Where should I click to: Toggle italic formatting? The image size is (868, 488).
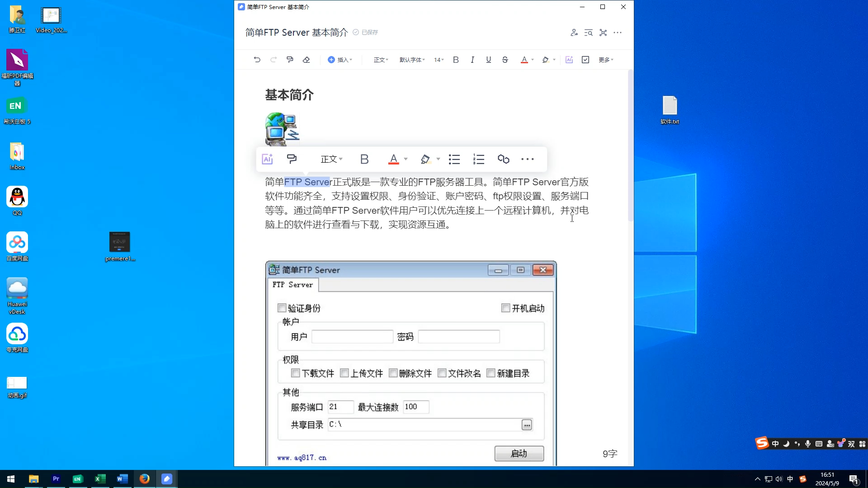[472, 60]
